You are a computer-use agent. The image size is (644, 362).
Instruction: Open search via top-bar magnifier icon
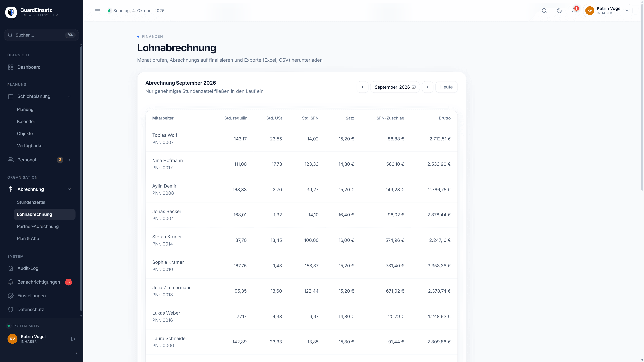(x=544, y=11)
